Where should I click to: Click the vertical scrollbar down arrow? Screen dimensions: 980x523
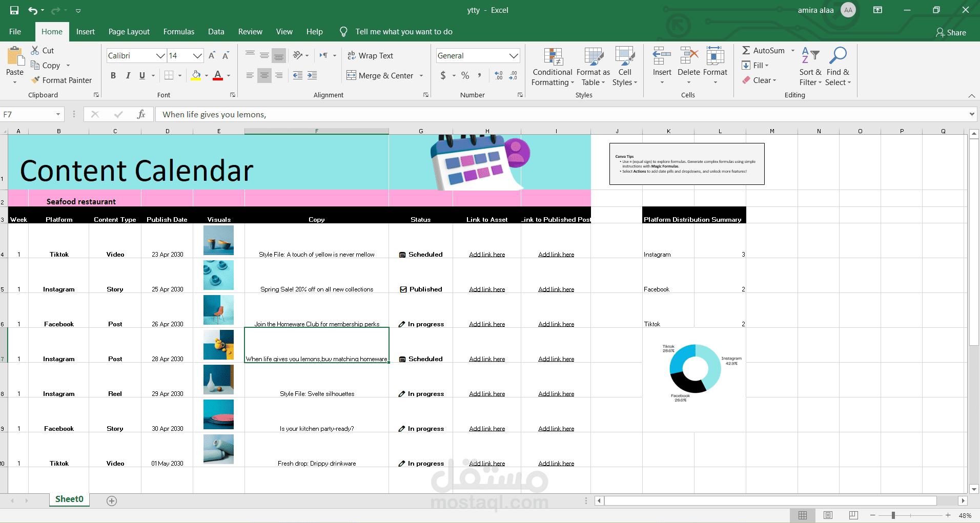click(x=974, y=489)
